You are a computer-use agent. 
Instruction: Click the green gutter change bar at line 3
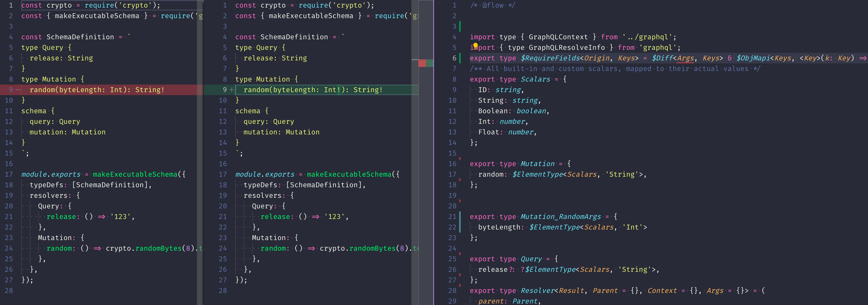click(x=460, y=26)
